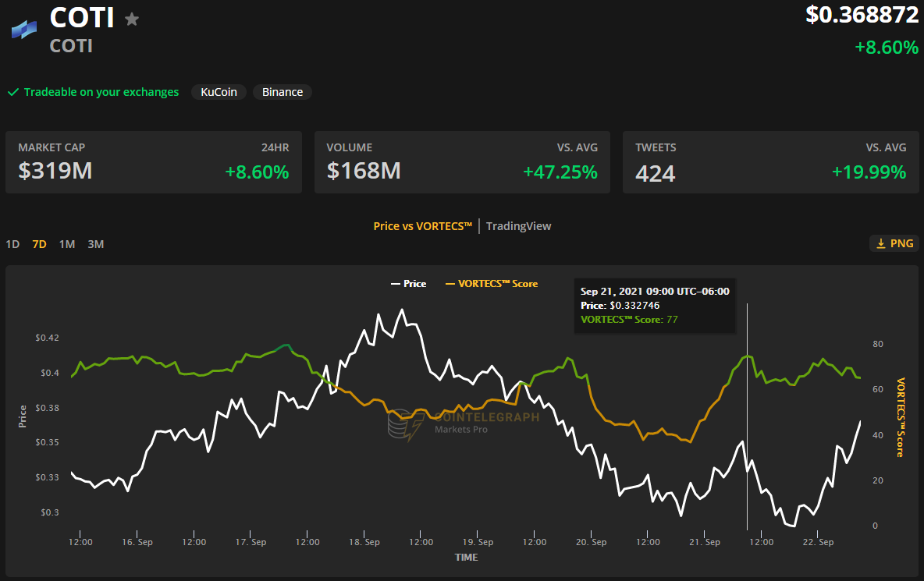Switch to 1M timeframe

pos(67,244)
